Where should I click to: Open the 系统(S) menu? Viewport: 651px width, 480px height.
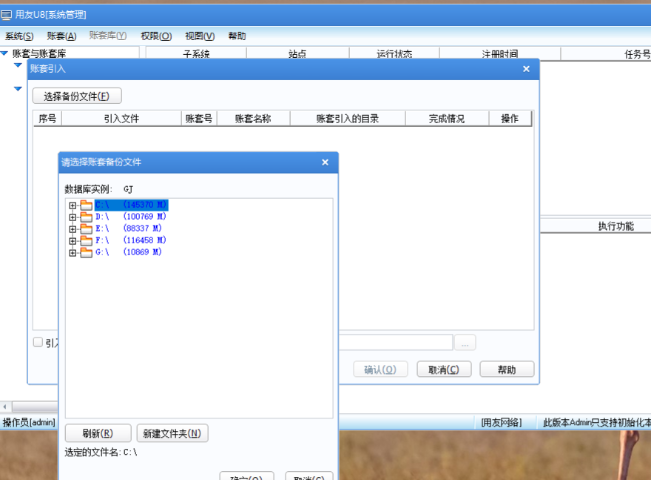tap(20, 36)
